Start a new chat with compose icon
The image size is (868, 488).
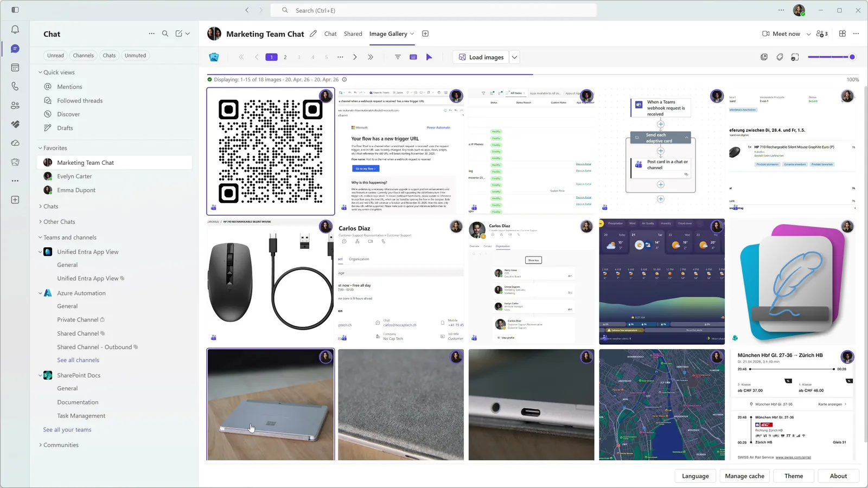pyautogui.click(x=179, y=34)
